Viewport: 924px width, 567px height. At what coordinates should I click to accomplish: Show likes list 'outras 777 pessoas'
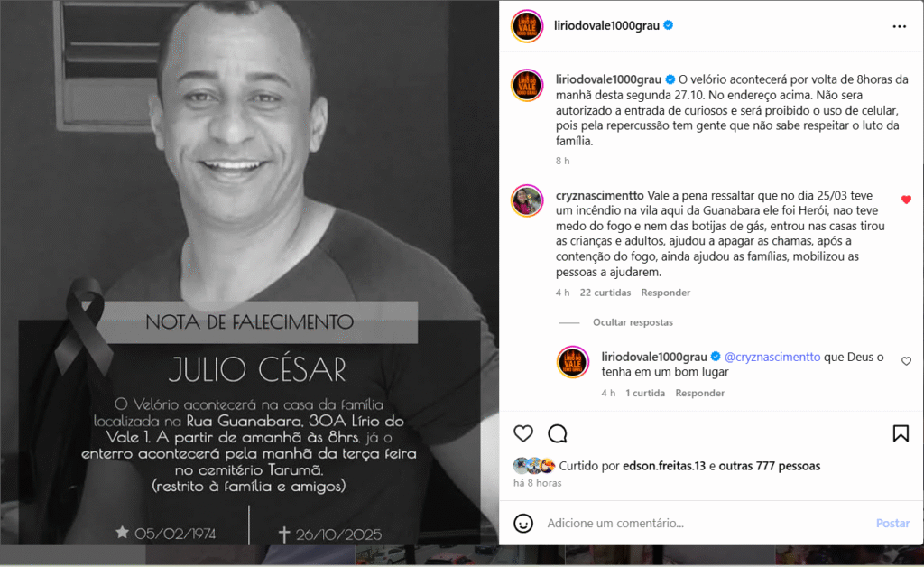pos(769,466)
